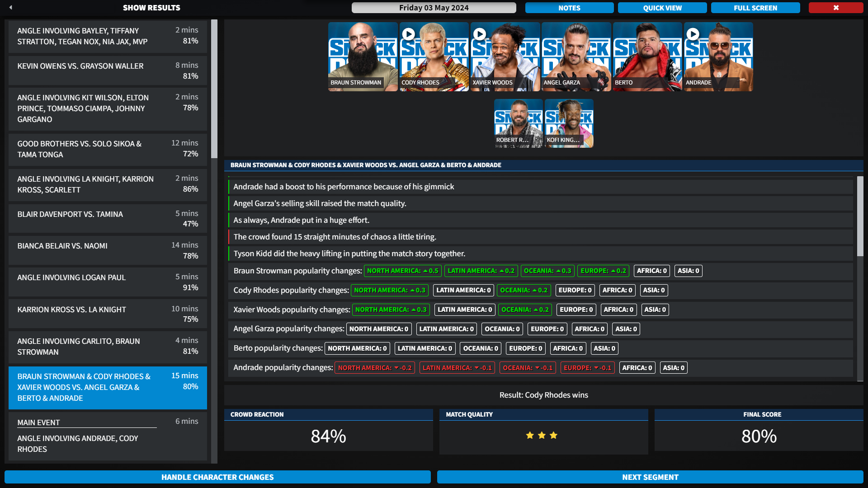This screenshot has width=868, height=488.
Task: Select Kevin Owens vs. Grayson Waller segment
Action: tap(108, 70)
